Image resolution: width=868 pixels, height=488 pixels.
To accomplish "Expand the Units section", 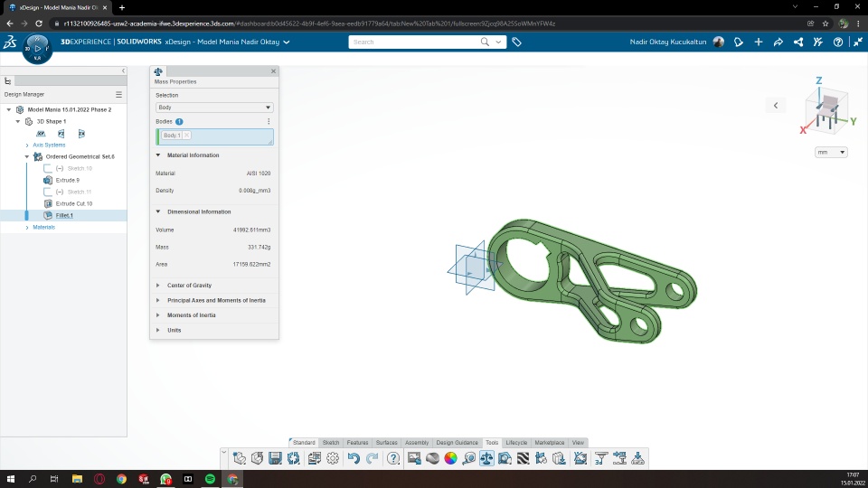I will coord(157,331).
